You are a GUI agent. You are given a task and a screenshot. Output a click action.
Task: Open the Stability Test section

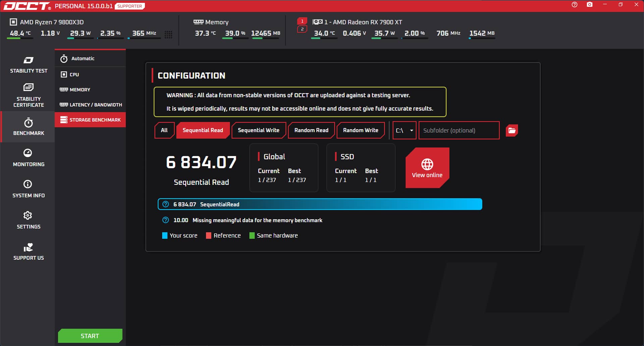29,65
